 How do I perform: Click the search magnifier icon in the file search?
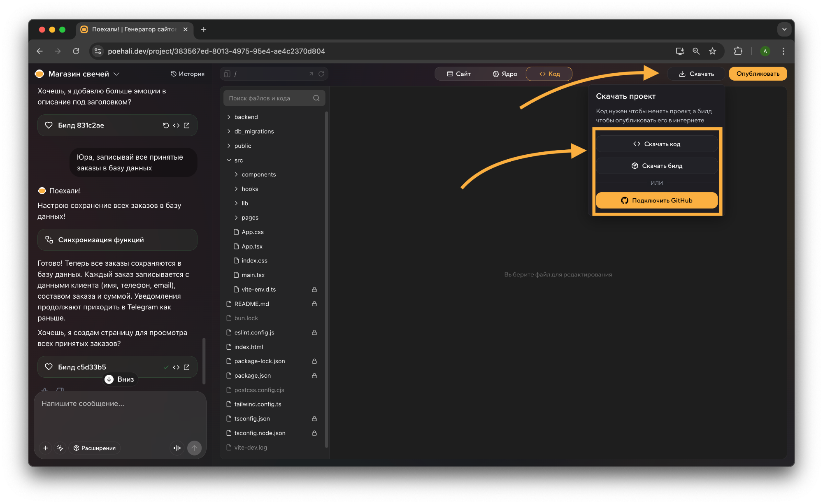316,98
